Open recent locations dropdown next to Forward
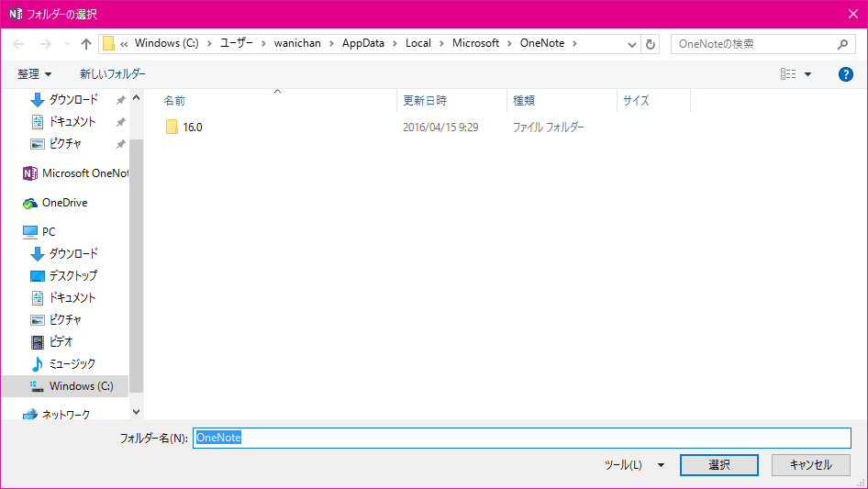The width and height of the screenshot is (868, 489). point(67,44)
